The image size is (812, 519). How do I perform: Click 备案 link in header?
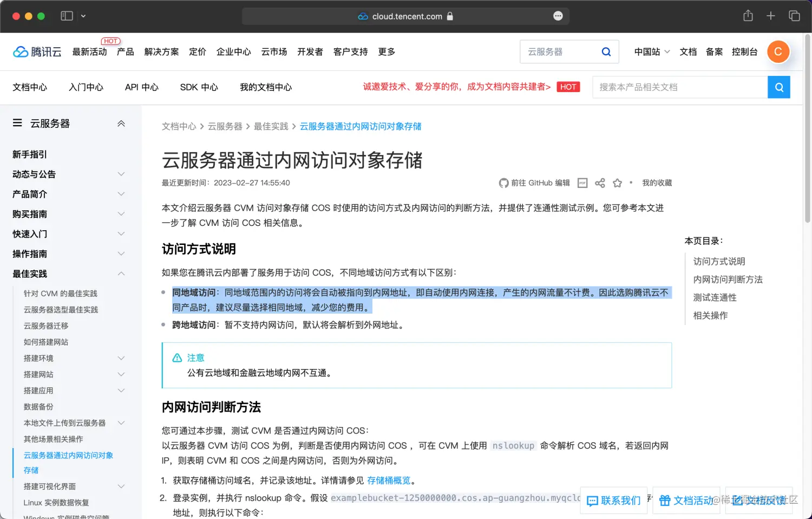[715, 51]
